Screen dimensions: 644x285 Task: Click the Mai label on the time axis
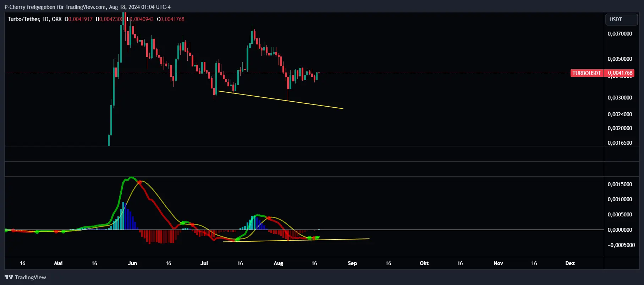pos(58,263)
